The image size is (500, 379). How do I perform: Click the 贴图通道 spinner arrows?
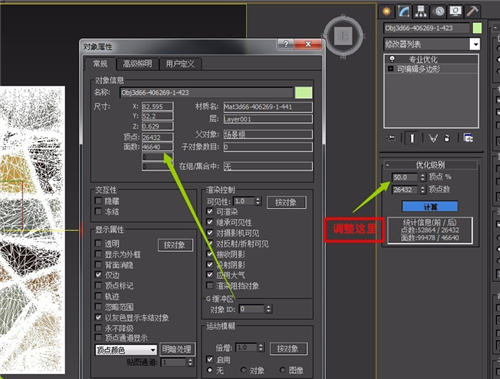click(190, 362)
